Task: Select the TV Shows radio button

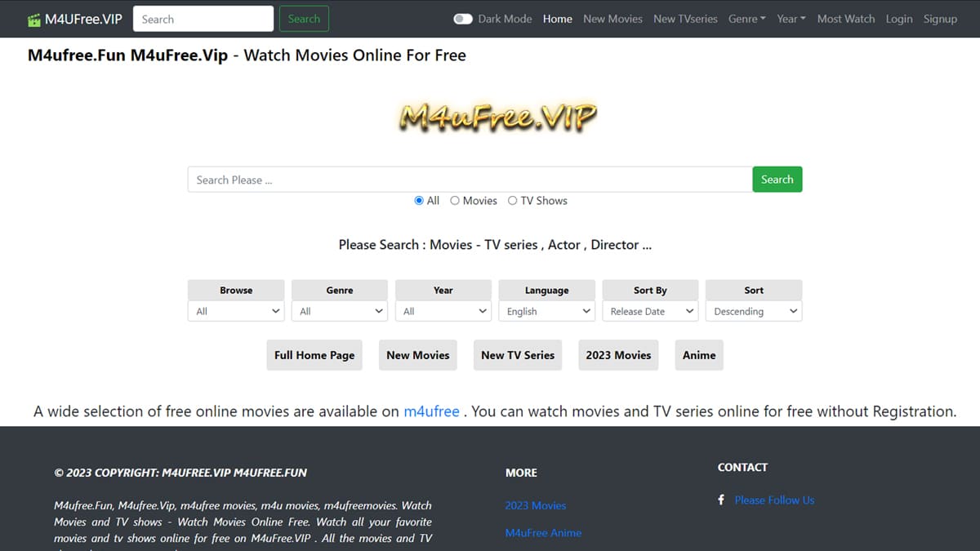Action: [513, 201]
